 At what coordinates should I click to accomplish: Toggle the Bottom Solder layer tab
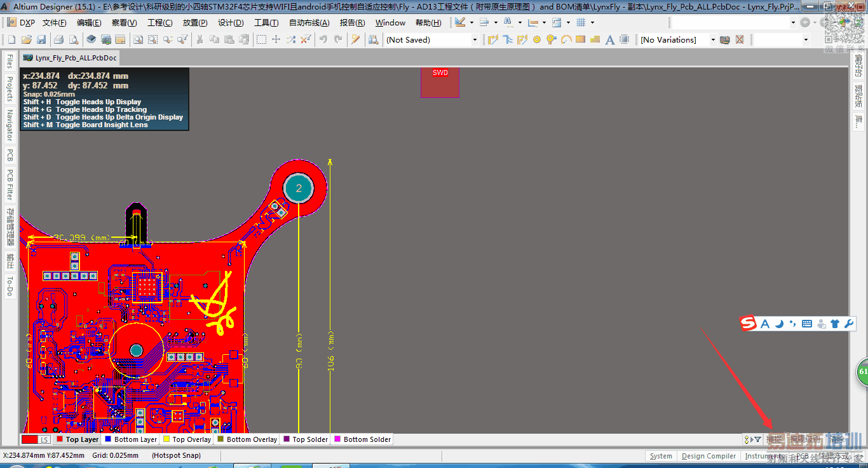[x=362, y=439]
